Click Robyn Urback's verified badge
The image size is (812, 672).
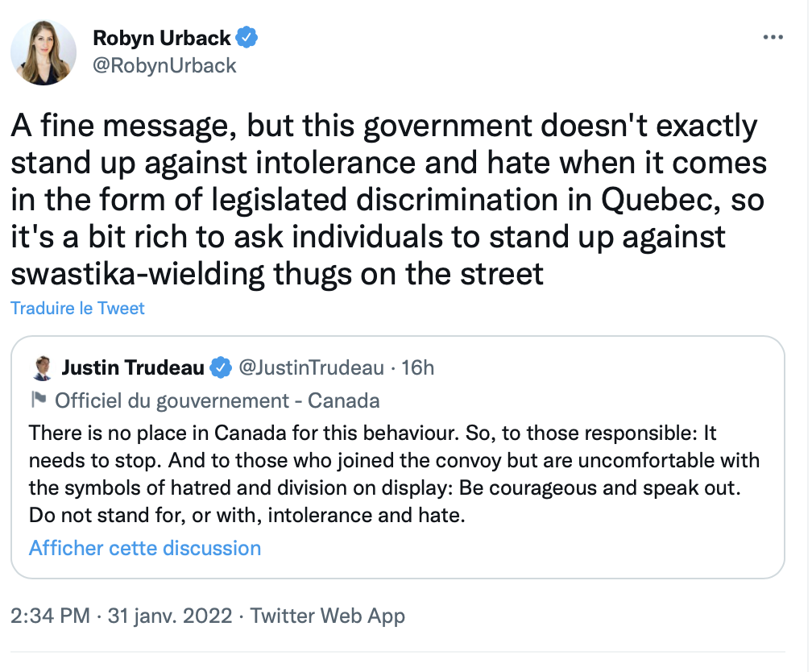click(x=246, y=37)
